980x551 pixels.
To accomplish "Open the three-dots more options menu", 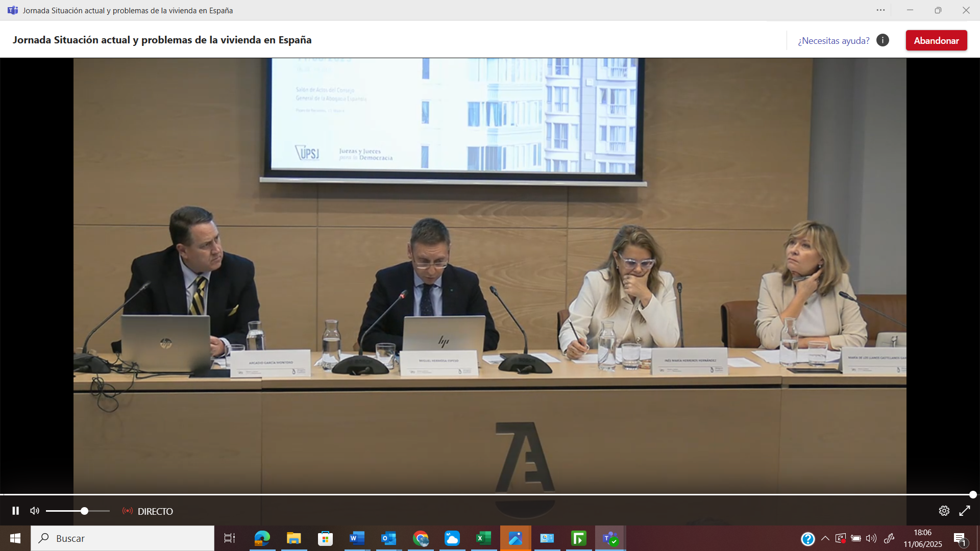I will [880, 10].
